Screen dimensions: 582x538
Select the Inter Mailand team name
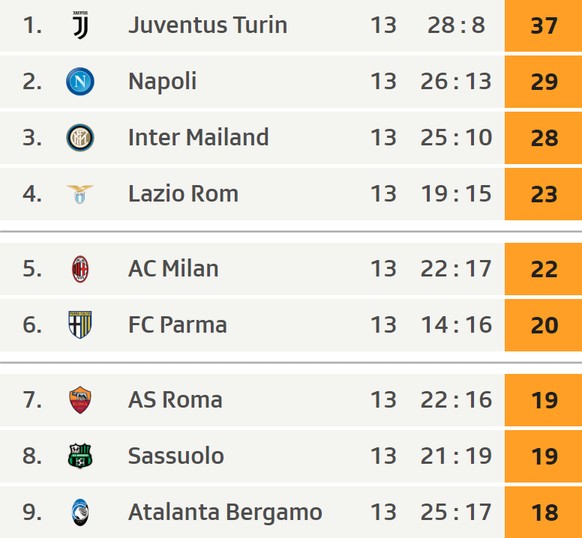pos(198,137)
